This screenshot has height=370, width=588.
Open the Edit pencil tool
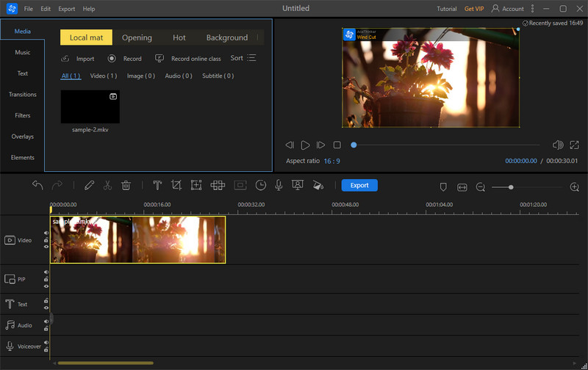(89, 185)
